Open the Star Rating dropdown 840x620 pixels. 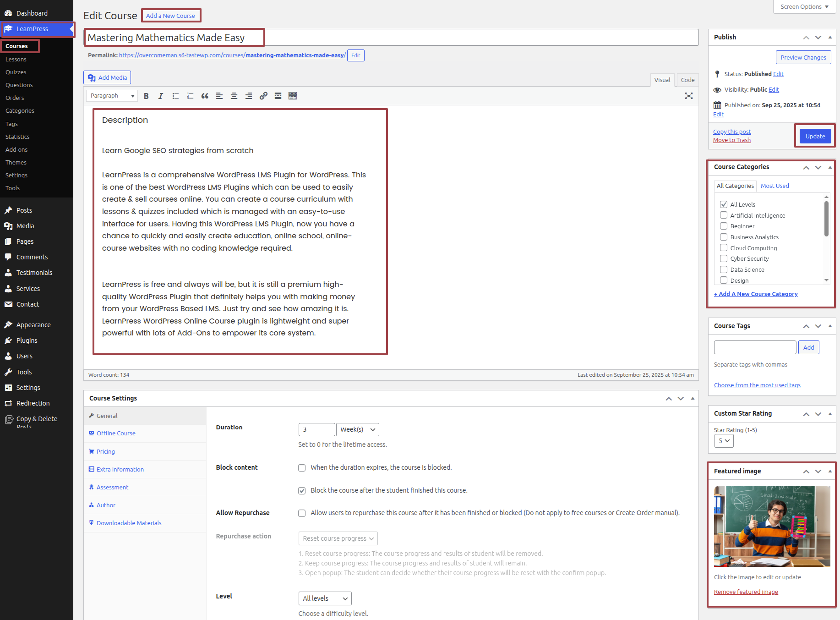[x=724, y=441]
